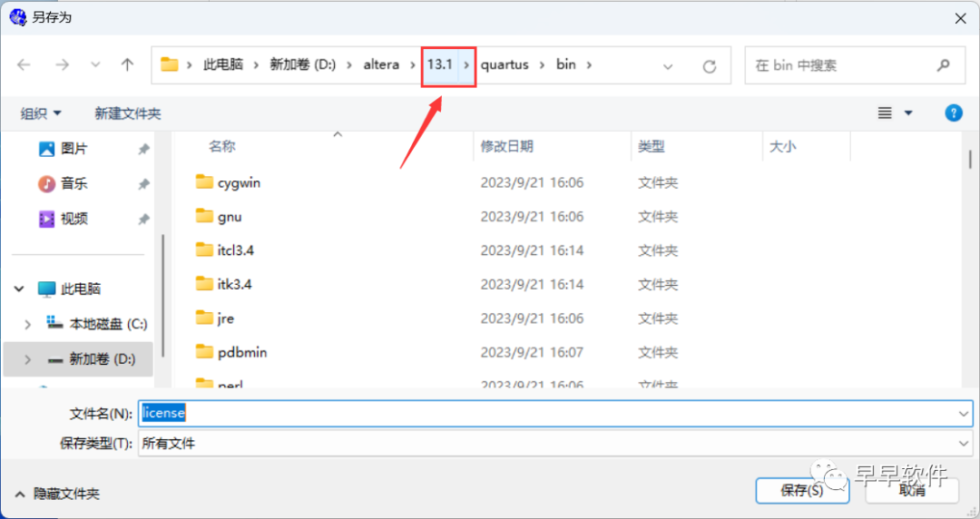
Task: Sort by the 类型 column header
Action: 652,146
